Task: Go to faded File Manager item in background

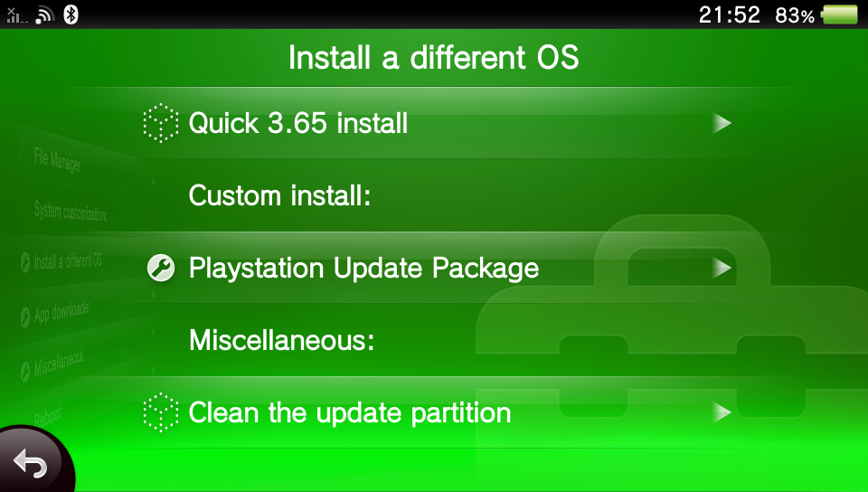Action: (57, 159)
